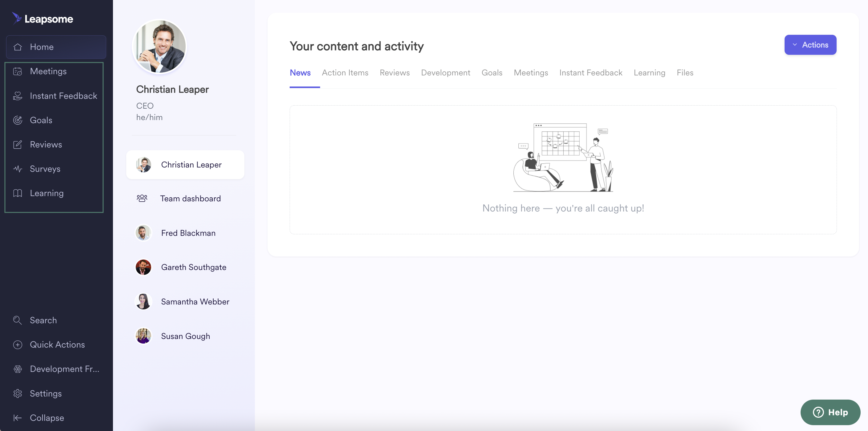Select Samantha Webber's name in the team list
The width and height of the screenshot is (868, 431).
point(195,302)
